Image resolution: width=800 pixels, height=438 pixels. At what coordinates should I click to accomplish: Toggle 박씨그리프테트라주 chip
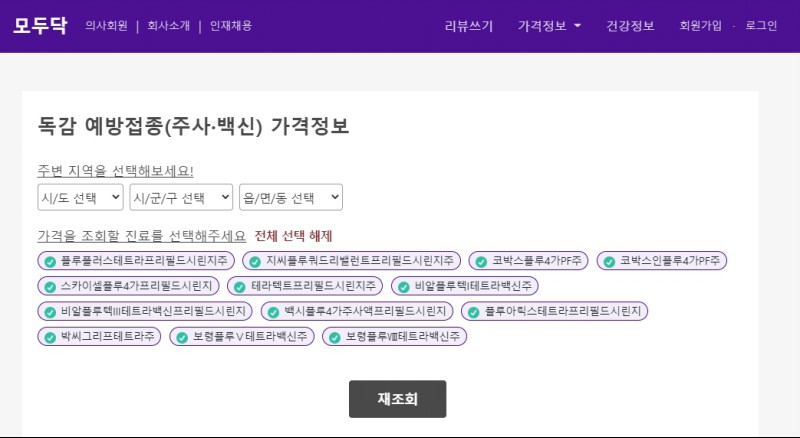point(99,336)
